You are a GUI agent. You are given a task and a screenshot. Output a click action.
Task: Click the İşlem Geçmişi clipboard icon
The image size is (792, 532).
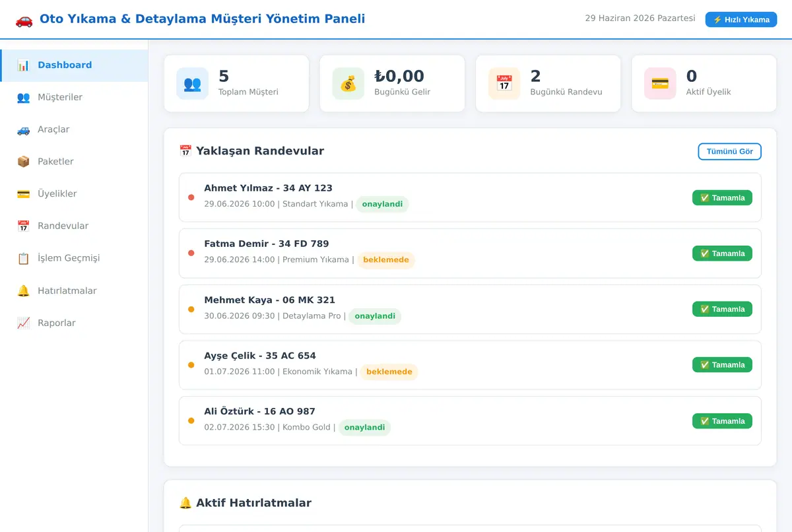pos(23,259)
